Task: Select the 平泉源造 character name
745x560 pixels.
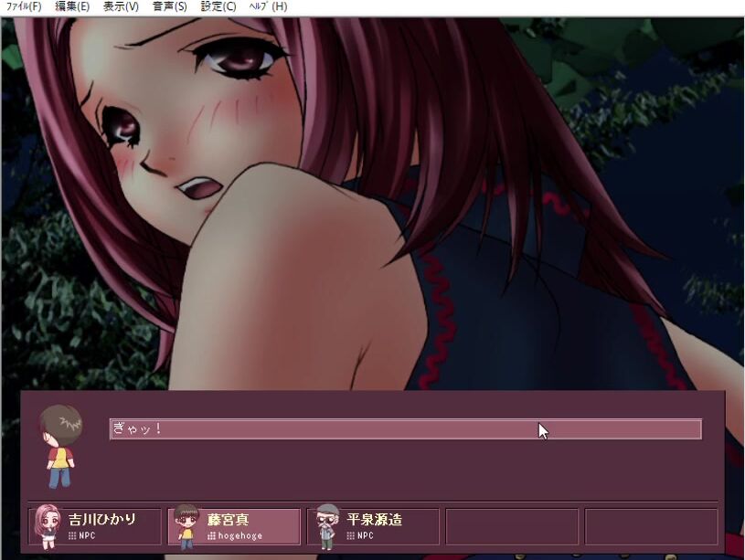Action: (375, 519)
